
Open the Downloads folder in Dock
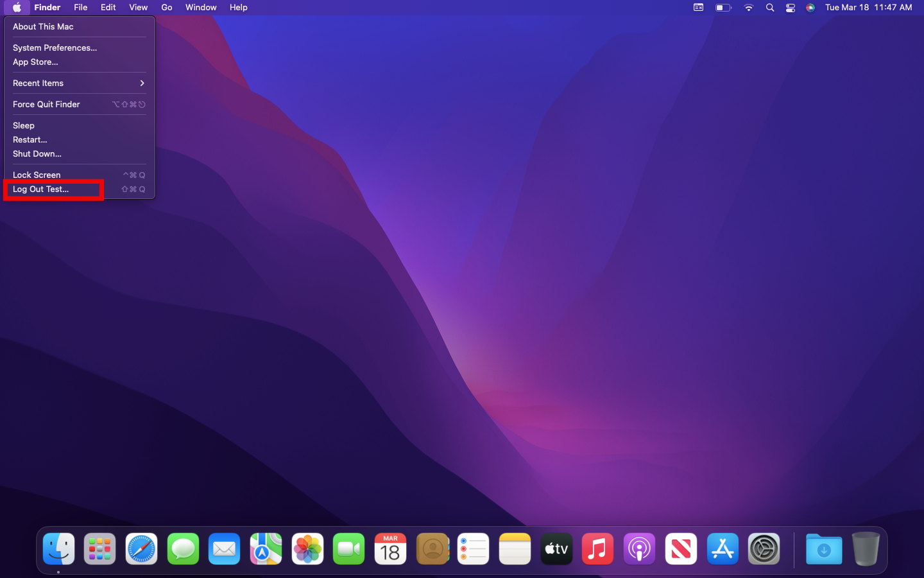tap(824, 549)
